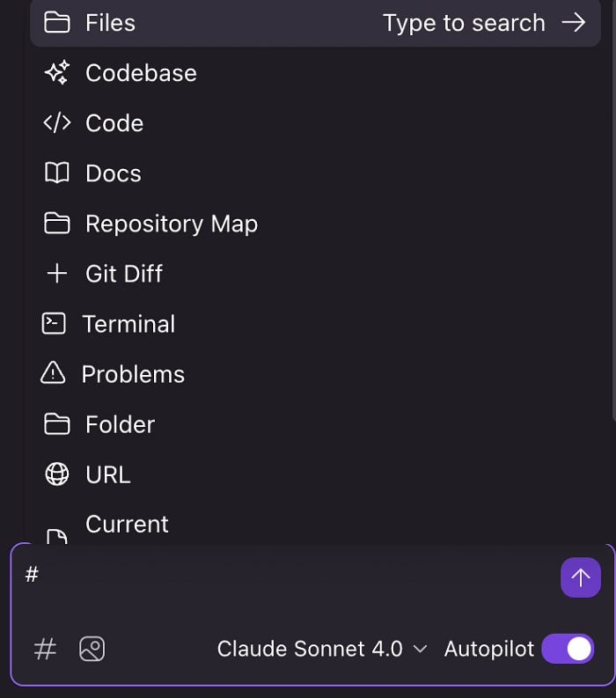Toggle the Autopilot switch off

pos(568,649)
